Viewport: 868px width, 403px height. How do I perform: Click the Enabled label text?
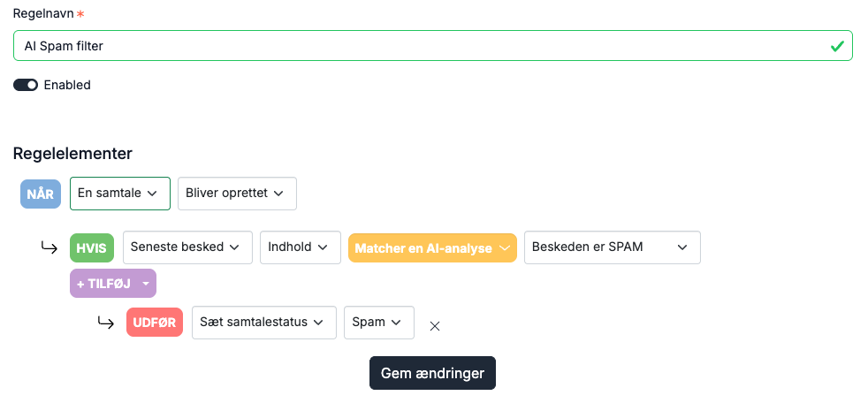point(67,85)
